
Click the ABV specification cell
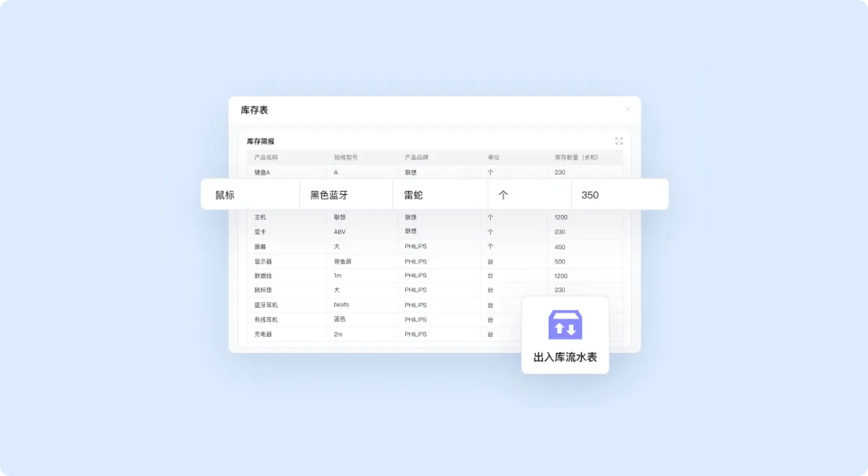click(x=339, y=232)
